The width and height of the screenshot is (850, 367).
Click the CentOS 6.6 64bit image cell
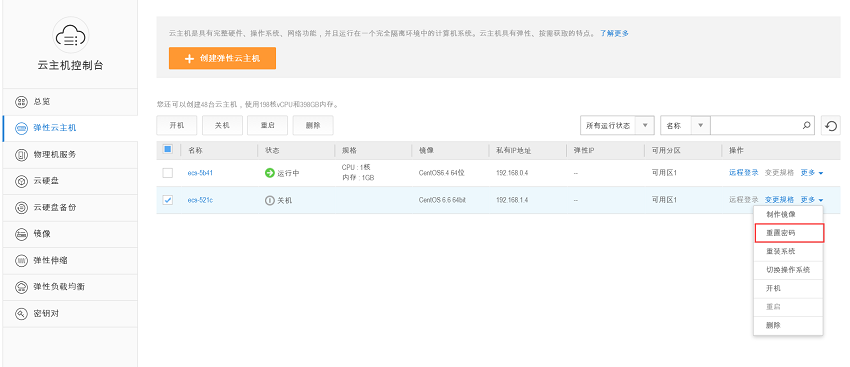click(x=442, y=200)
